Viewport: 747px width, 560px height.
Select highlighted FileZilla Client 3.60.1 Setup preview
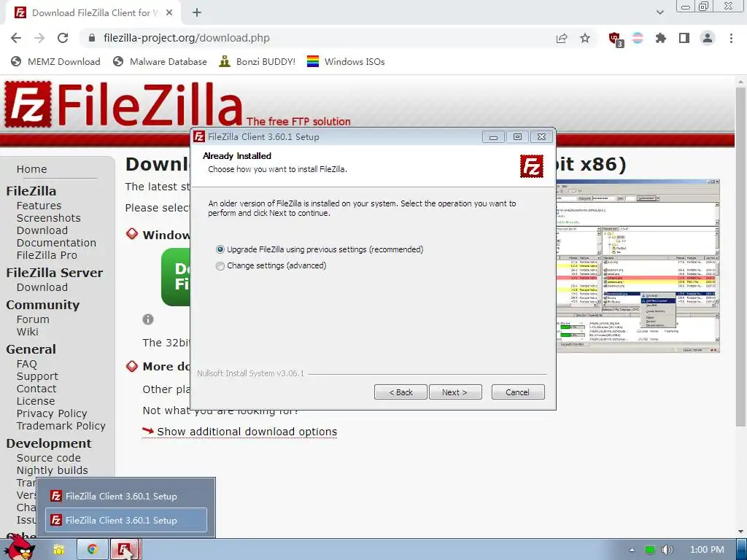[x=126, y=520]
